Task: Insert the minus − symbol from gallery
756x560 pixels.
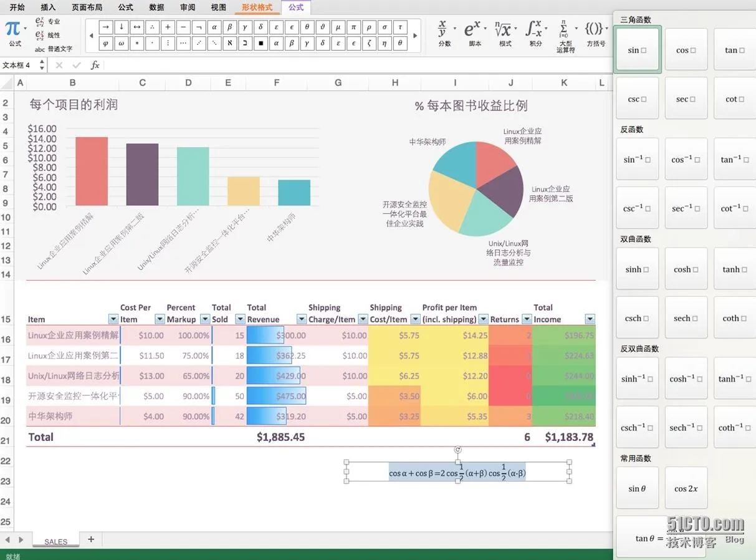Action: 183,27
